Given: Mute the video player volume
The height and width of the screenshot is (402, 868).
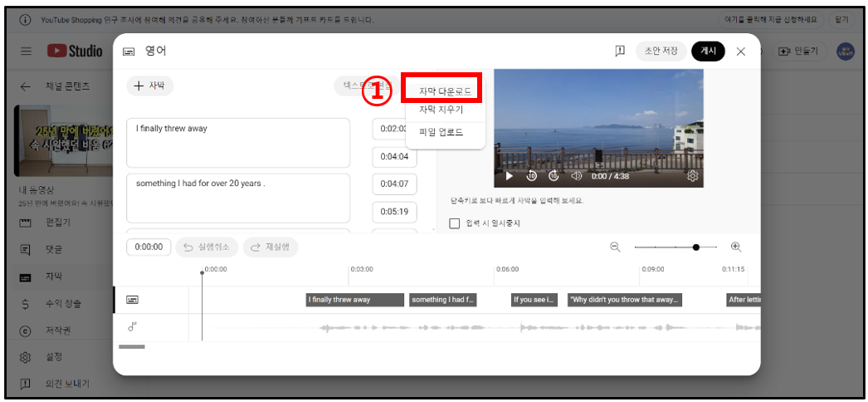Looking at the screenshot, I should click(576, 176).
